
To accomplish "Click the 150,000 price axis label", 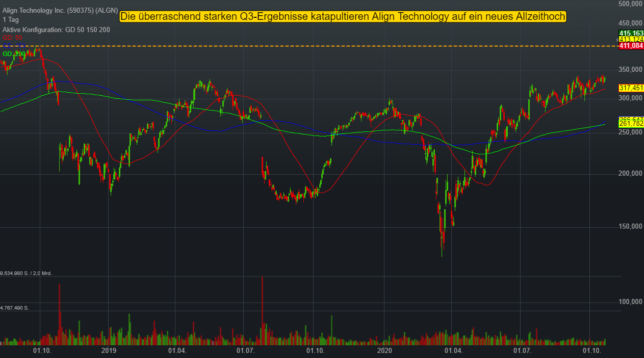I will [630, 227].
